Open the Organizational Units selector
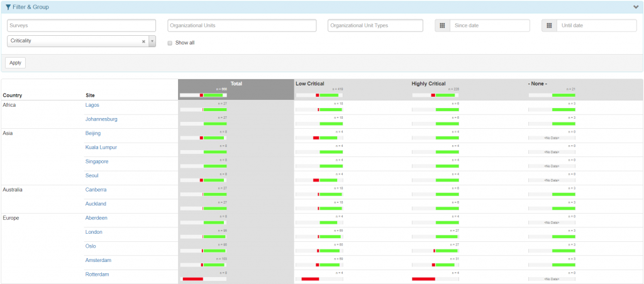Viewport: 644px width, 284px height. coord(241,26)
